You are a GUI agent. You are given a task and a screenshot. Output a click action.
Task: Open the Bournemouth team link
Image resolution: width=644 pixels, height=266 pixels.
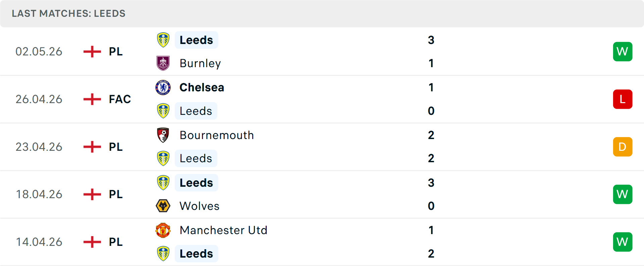217,135
